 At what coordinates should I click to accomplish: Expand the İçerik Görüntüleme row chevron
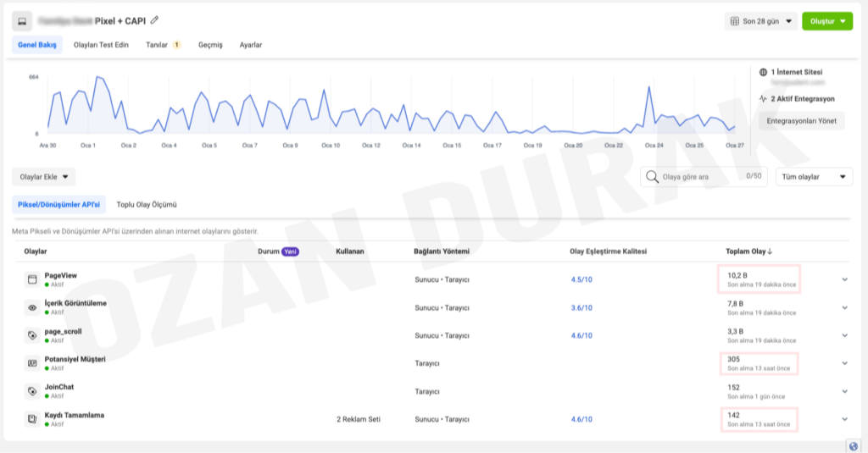845,307
